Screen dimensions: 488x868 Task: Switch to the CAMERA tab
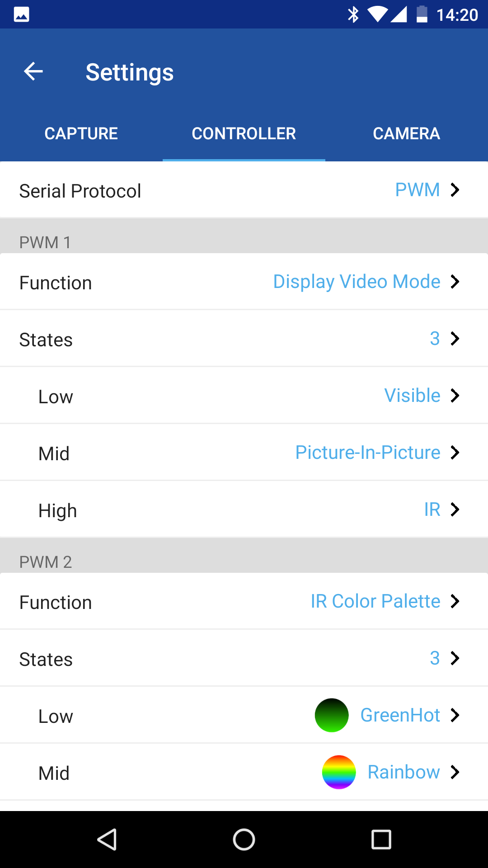pyautogui.click(x=406, y=134)
